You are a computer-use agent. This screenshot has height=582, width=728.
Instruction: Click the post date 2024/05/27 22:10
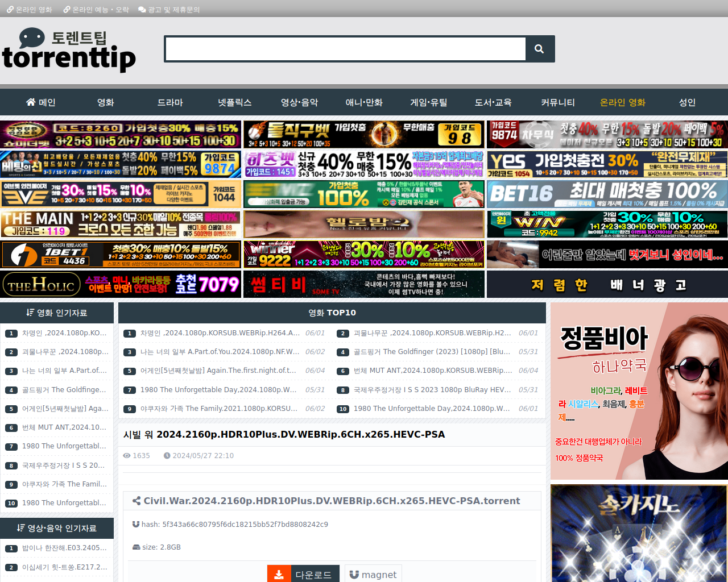coord(203,455)
